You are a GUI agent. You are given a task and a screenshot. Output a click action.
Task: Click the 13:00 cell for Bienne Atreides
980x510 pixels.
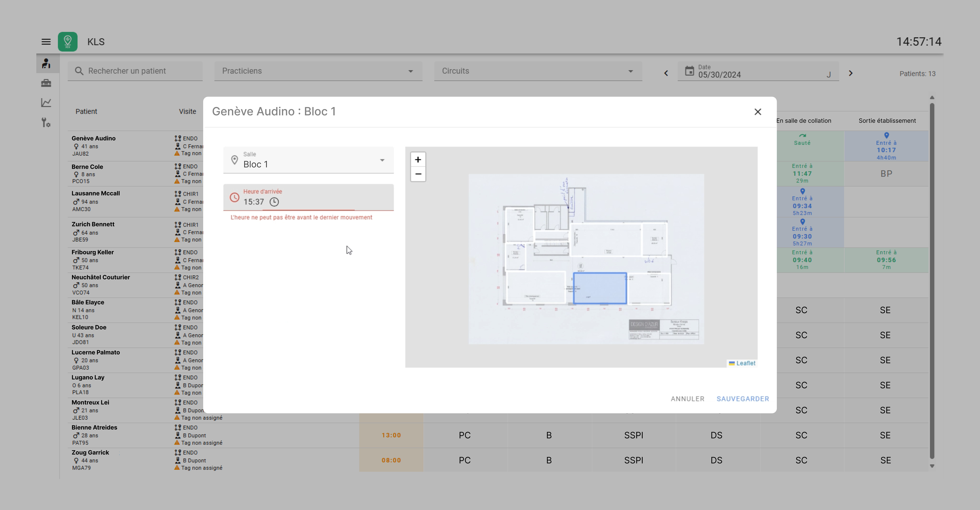391,435
